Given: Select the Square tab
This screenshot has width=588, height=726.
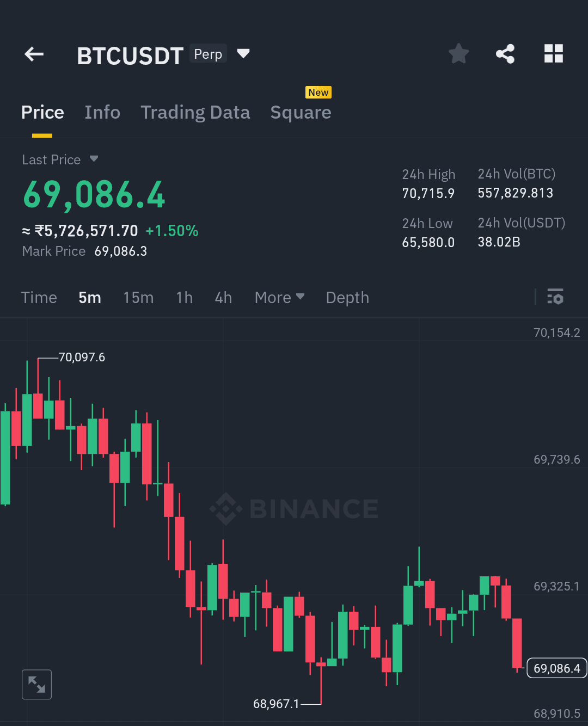Looking at the screenshot, I should pos(301,112).
